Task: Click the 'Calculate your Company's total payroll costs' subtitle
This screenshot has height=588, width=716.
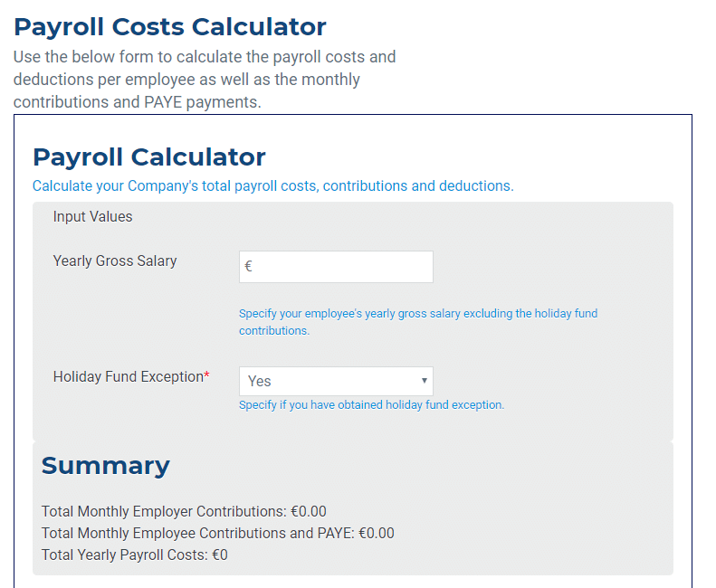Action: click(x=273, y=185)
